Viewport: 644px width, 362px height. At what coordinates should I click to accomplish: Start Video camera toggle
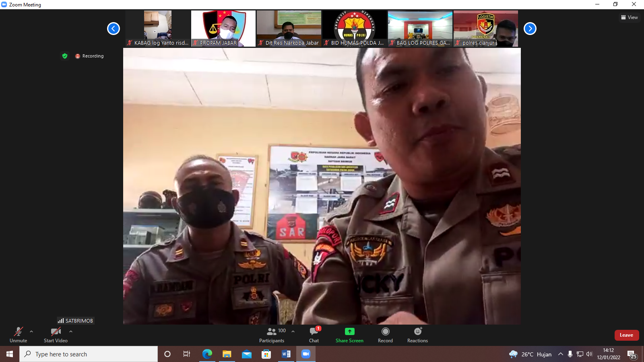[x=56, y=335]
